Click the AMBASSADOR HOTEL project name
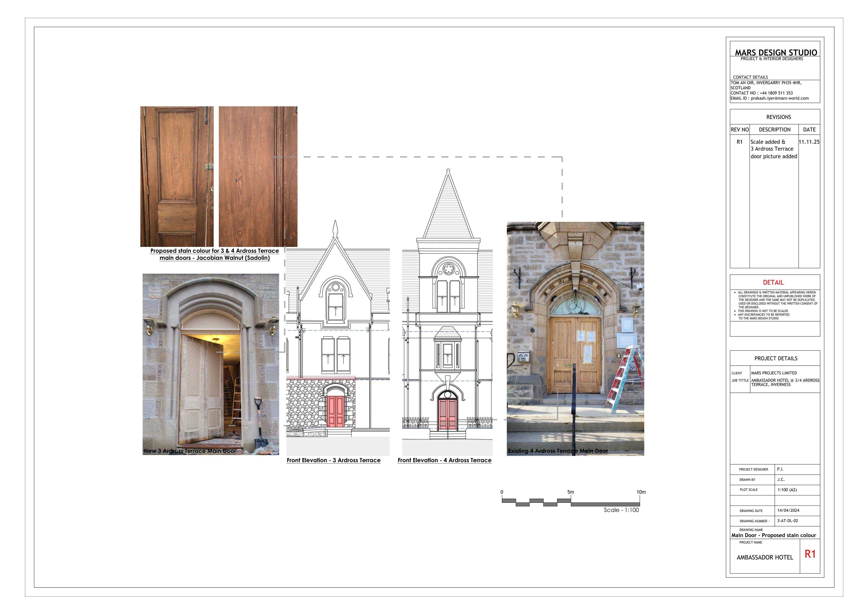868x614 pixels. 765,557
